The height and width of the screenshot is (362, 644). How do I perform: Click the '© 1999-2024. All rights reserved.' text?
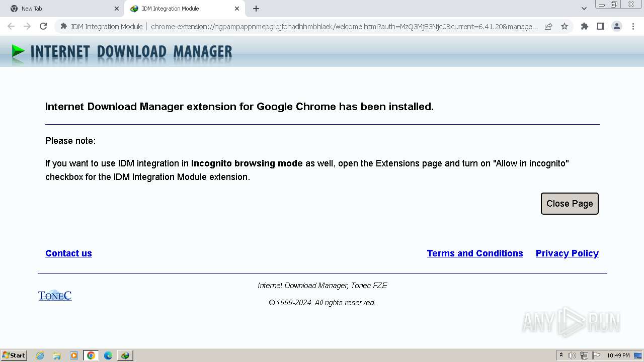[x=322, y=303]
